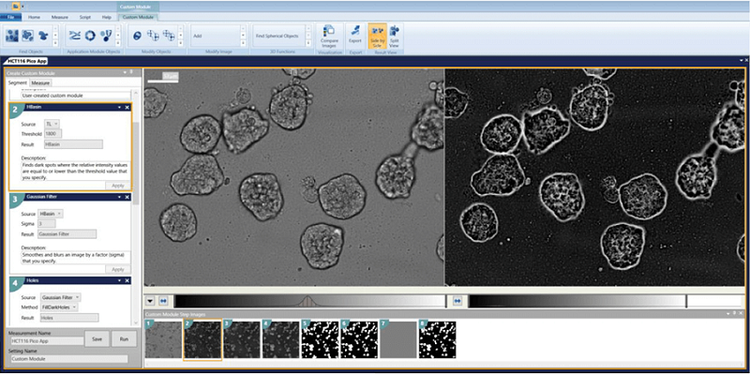Click the HBasin Threshold field 1800
750x374 pixels.
coord(52,134)
